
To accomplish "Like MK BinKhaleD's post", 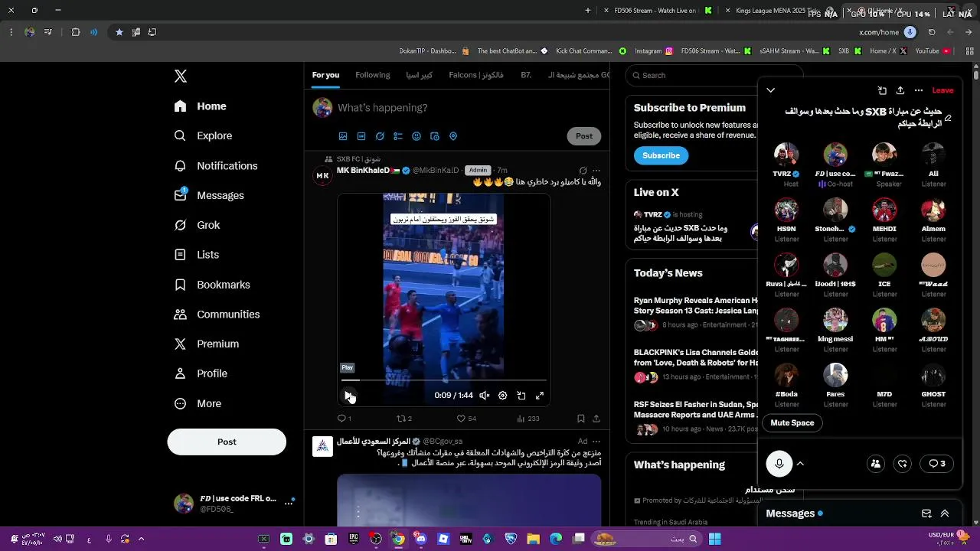I will tap(466, 419).
